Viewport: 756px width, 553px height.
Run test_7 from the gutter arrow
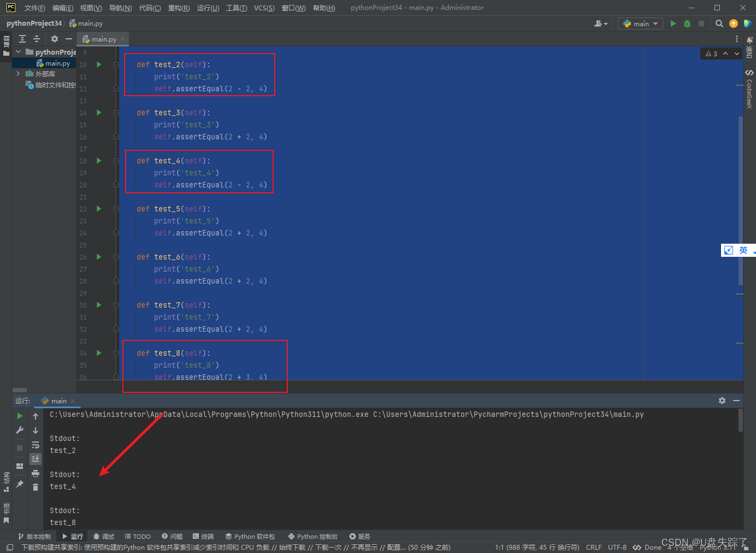(x=99, y=305)
